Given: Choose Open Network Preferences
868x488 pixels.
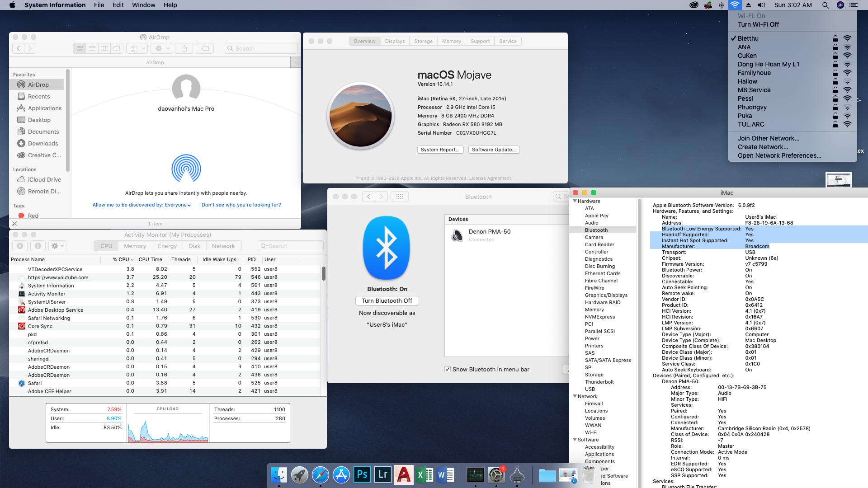Looking at the screenshot, I should [793, 155].
